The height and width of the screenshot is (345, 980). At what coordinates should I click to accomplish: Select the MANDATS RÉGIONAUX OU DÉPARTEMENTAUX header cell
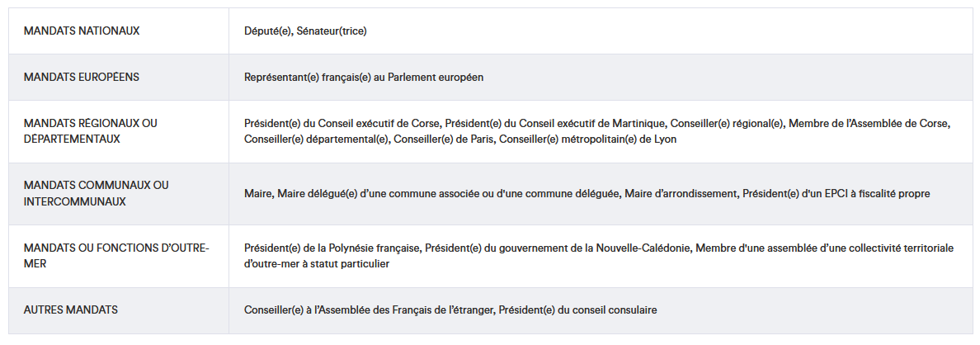[x=91, y=130]
